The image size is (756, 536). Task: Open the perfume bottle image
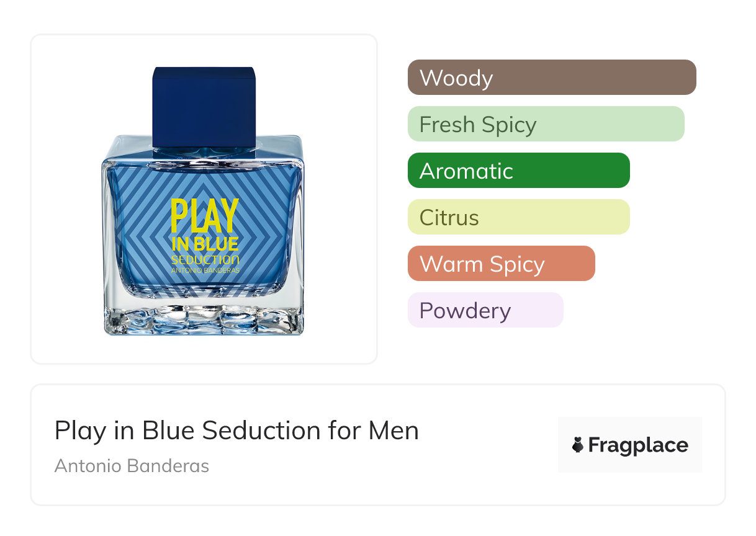pyautogui.click(x=204, y=200)
